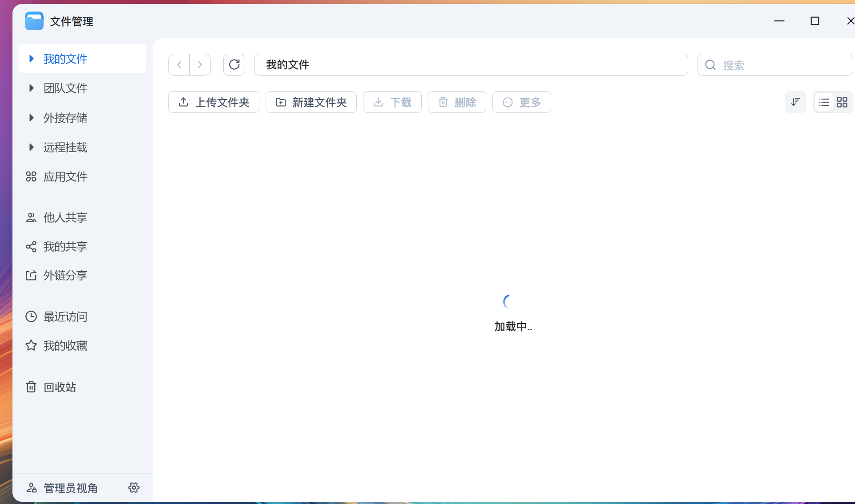Click the 新建文件夹 button
Screen dimensions: 855x504
pyautogui.click(x=311, y=102)
